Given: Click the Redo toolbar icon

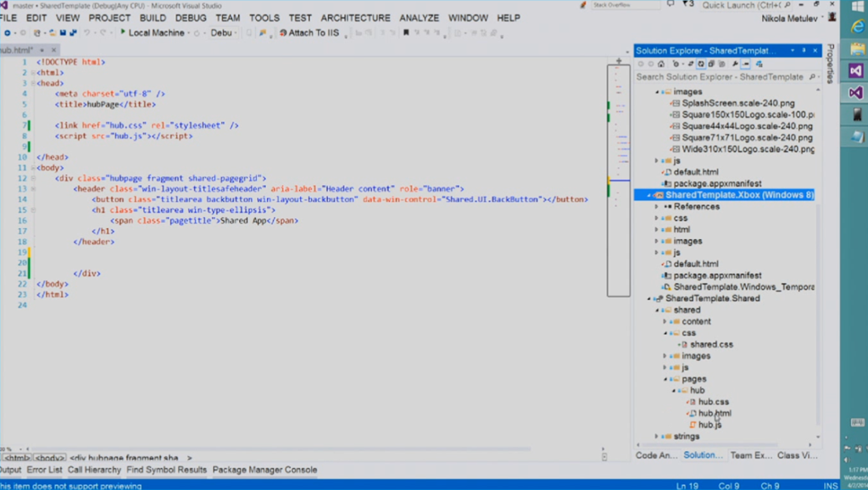Looking at the screenshot, I should click(103, 33).
